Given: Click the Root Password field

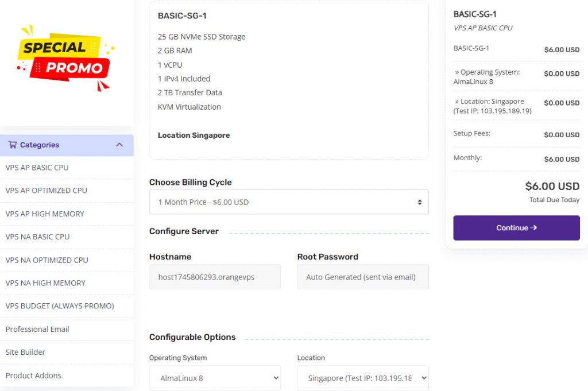Looking at the screenshot, I should click(362, 277).
